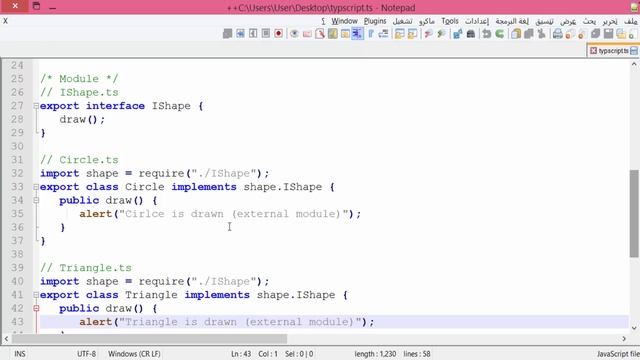
Task: Click the vertical scrollbar thumb
Action: coord(634,213)
